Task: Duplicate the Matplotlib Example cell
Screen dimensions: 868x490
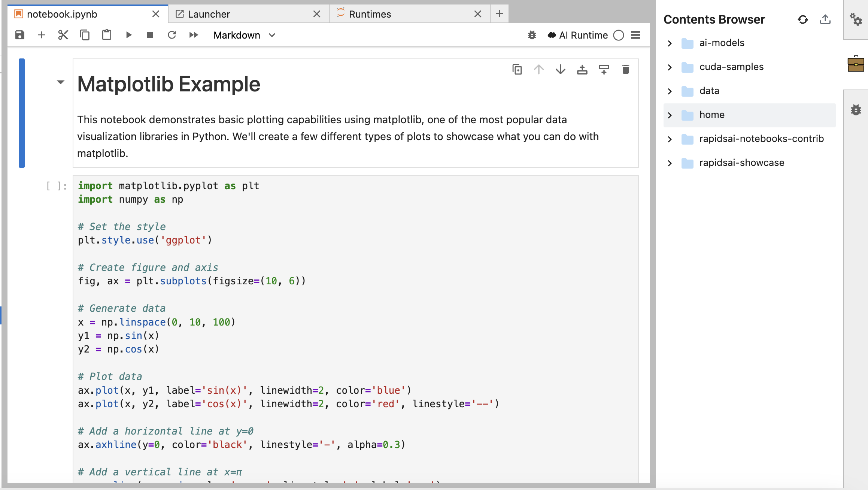Action: (517, 70)
